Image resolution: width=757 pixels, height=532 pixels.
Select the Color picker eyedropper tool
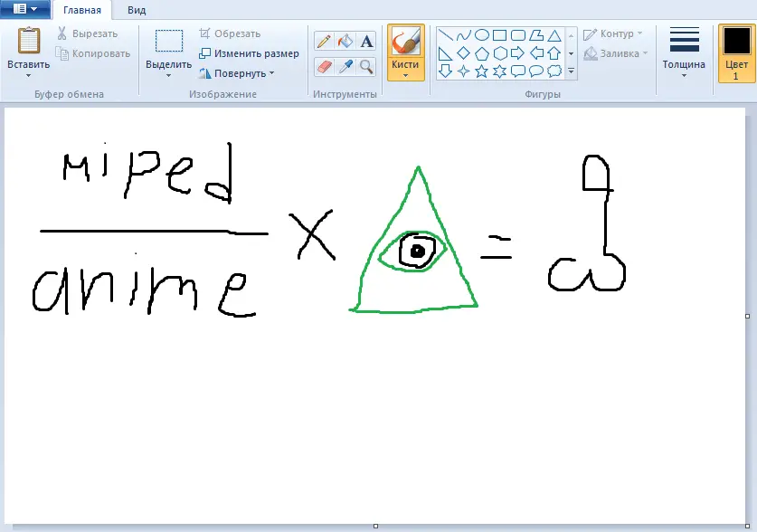pos(345,67)
